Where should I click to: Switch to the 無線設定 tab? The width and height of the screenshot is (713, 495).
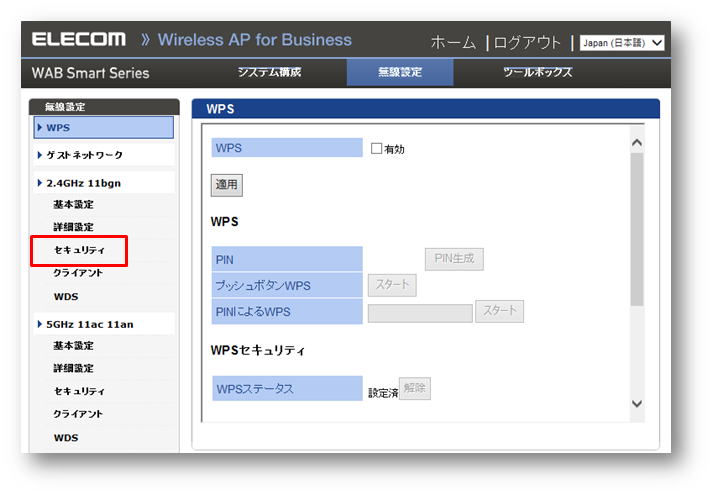(400, 72)
